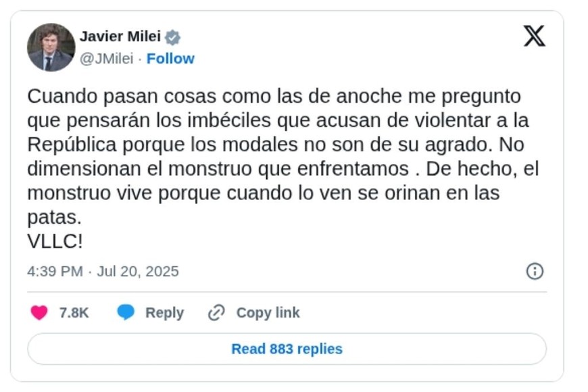The image size is (588, 392).
Task: Click the tweet's first line of text
Action: pyautogui.click(x=274, y=97)
